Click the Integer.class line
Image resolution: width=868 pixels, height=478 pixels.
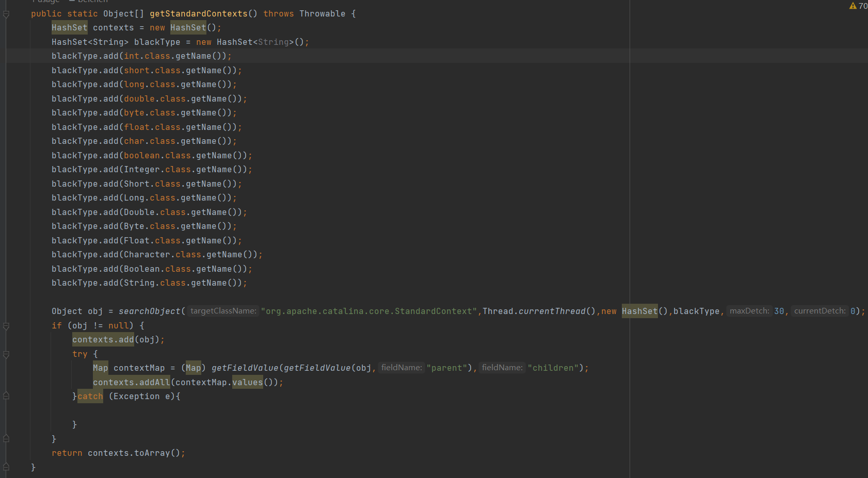click(152, 170)
